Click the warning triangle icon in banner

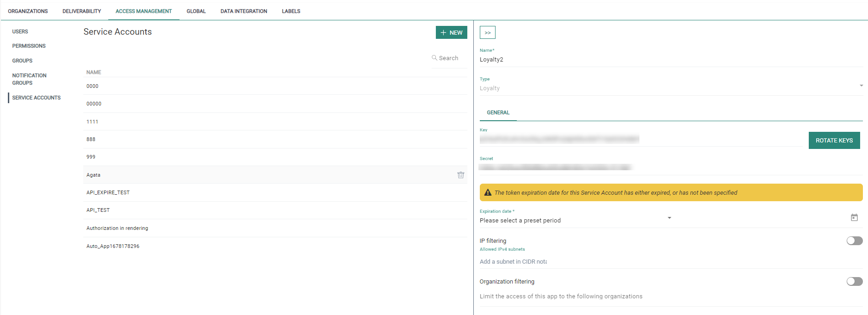pyautogui.click(x=488, y=192)
